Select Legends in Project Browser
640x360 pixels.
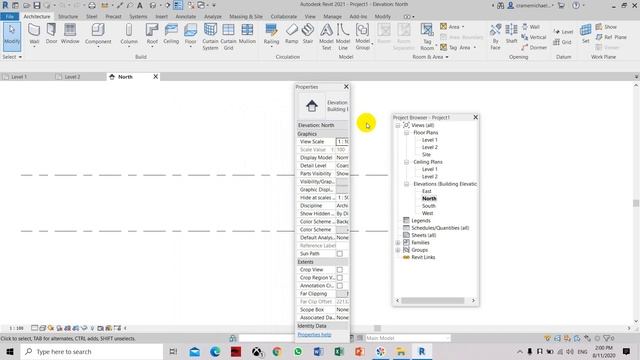click(421, 221)
